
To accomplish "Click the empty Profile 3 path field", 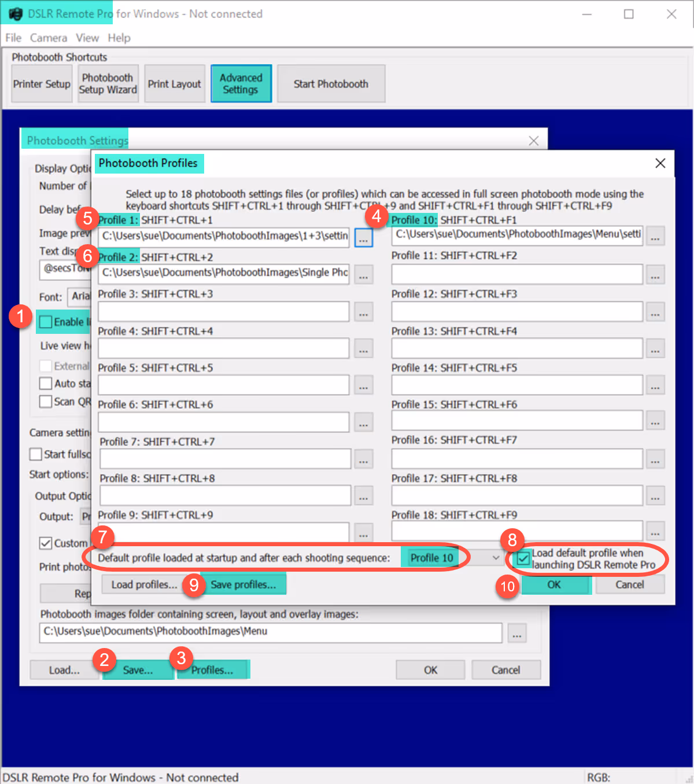I will [224, 311].
